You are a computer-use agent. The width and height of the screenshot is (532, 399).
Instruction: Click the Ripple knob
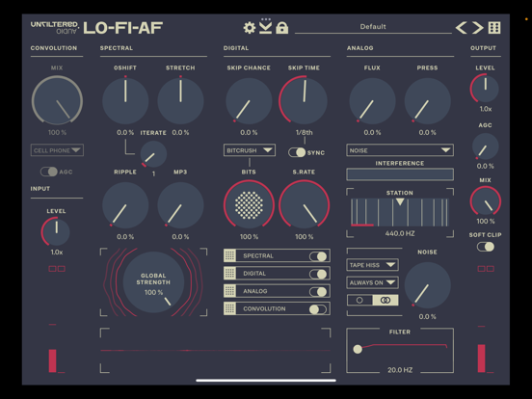pos(125,205)
